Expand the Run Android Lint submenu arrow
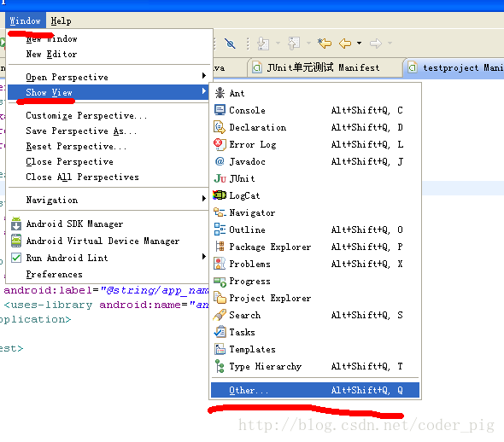 coord(204,257)
